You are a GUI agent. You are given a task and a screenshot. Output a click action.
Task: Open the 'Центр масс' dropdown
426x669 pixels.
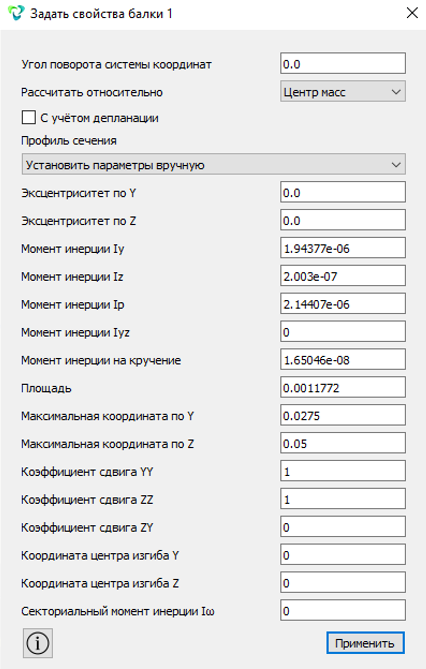pos(343,92)
